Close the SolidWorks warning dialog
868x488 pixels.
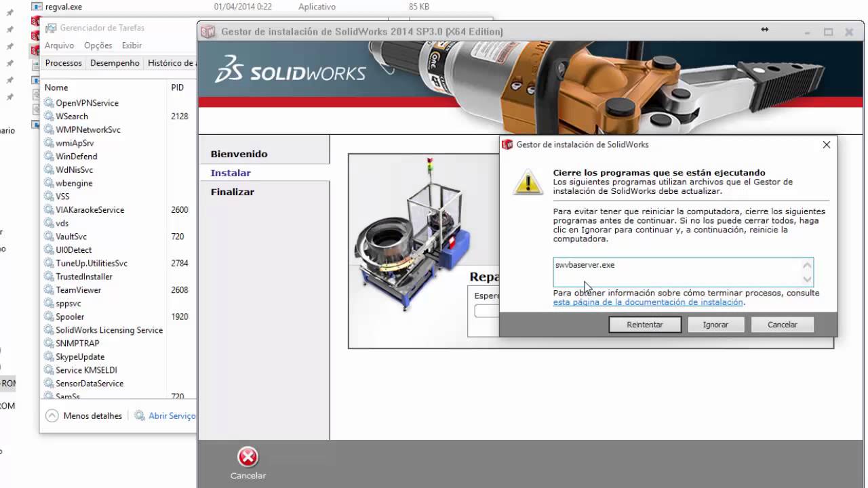click(826, 144)
